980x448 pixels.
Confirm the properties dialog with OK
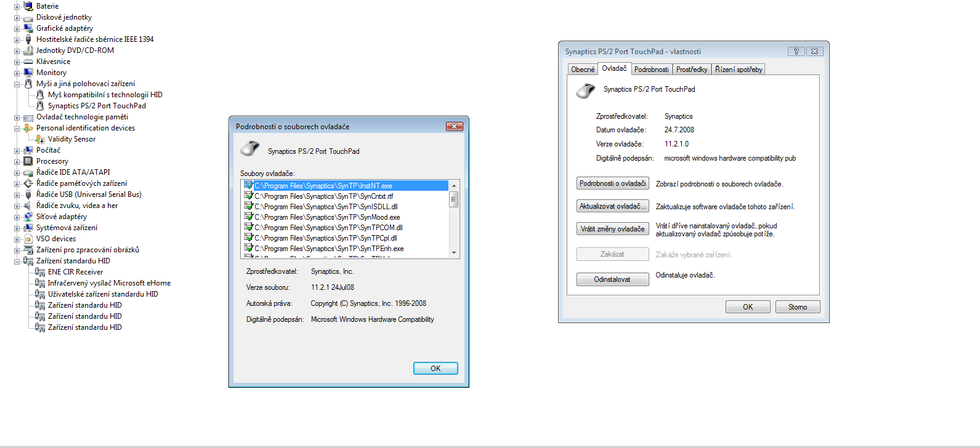748,307
